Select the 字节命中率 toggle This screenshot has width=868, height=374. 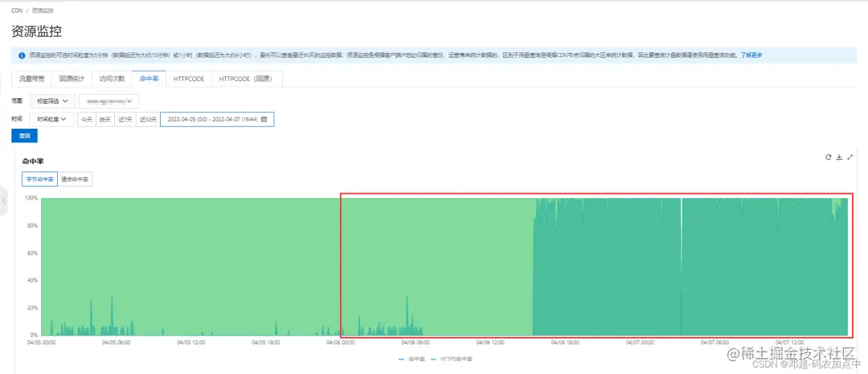(40, 179)
